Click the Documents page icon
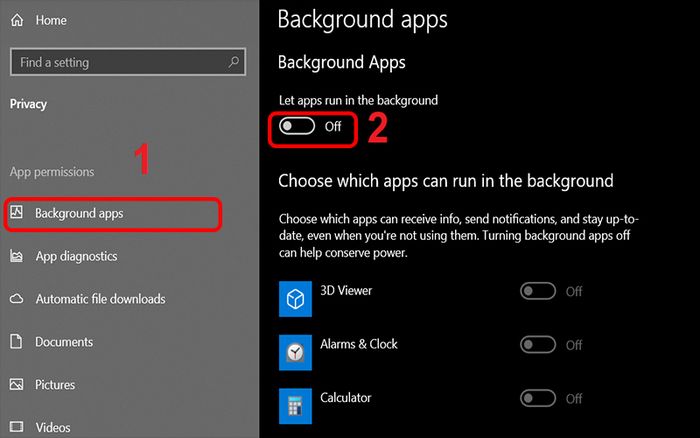 (x=16, y=342)
